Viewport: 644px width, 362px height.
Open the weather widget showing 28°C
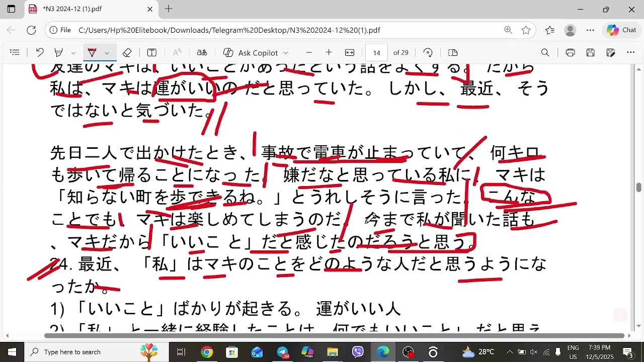click(478, 352)
